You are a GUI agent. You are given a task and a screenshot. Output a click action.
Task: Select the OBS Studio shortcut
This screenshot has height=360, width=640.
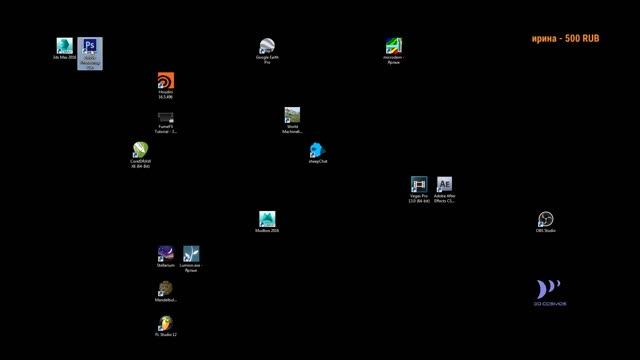(546, 222)
